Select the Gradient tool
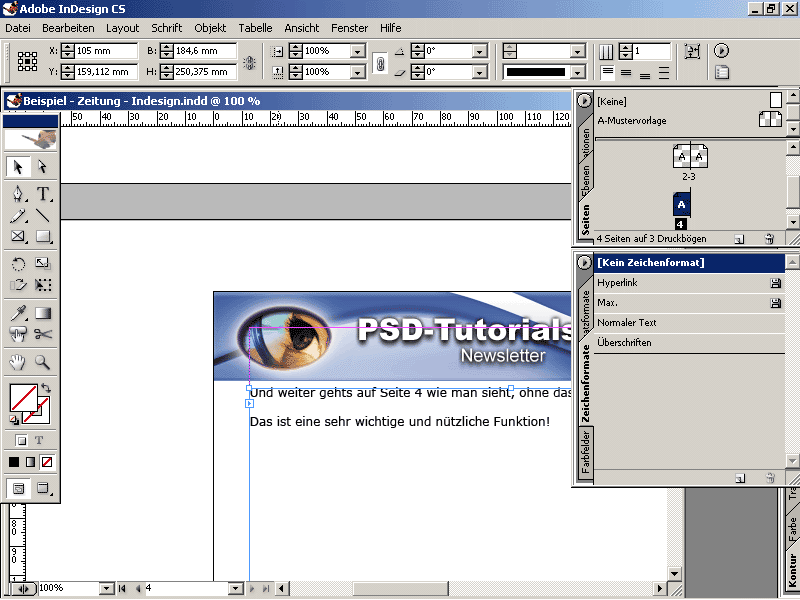The height and width of the screenshot is (600, 800). tap(43, 313)
